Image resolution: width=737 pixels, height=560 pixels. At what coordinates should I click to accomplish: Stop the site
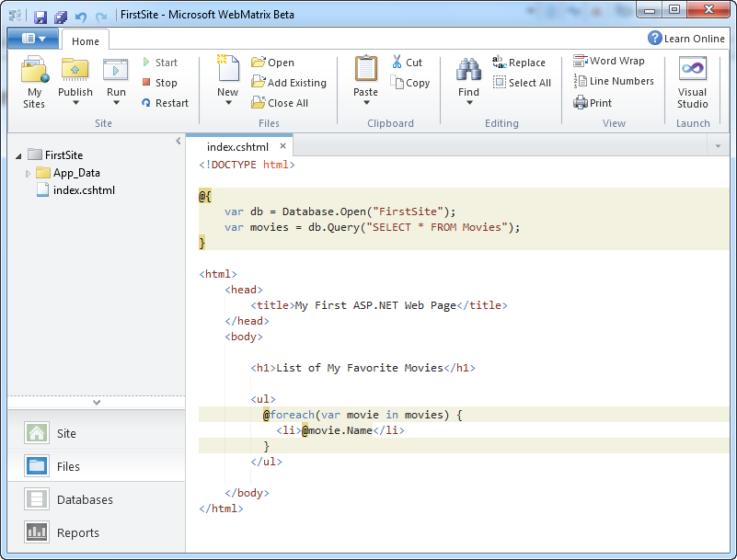160,83
